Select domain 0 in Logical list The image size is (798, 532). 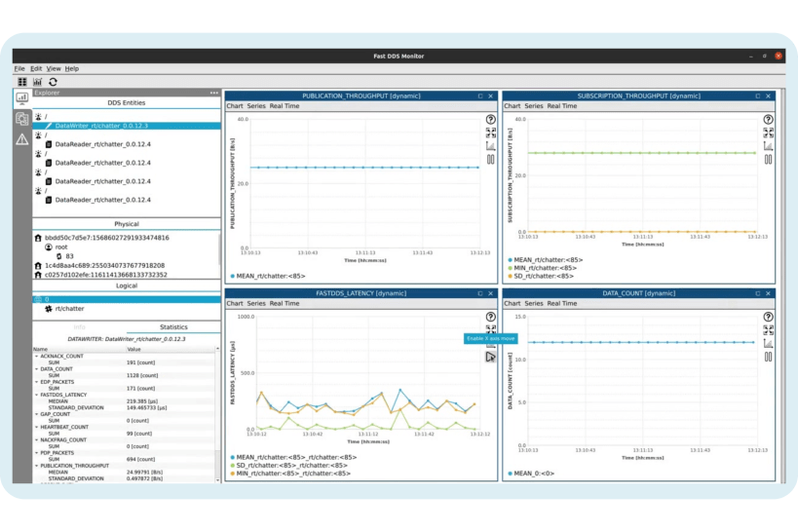(x=127, y=299)
